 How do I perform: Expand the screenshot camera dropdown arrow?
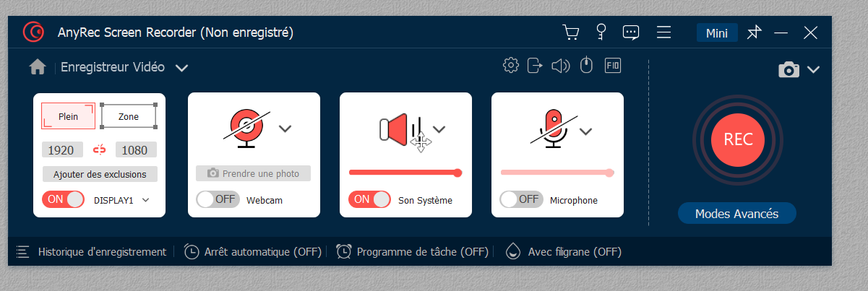tap(814, 69)
